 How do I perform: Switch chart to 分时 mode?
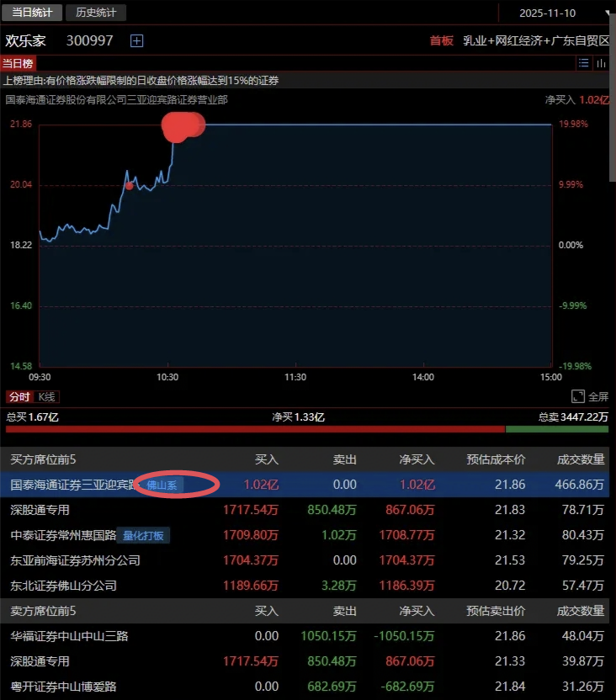pyautogui.click(x=19, y=397)
